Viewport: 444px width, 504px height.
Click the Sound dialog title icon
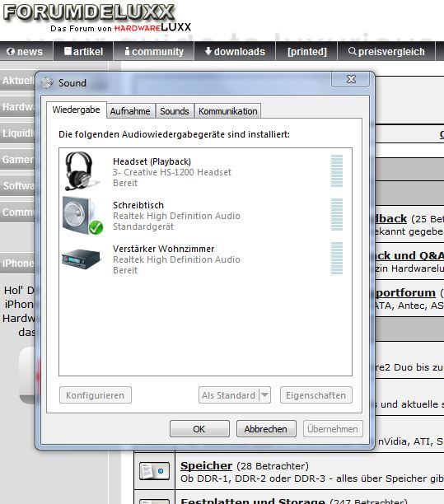(47, 83)
